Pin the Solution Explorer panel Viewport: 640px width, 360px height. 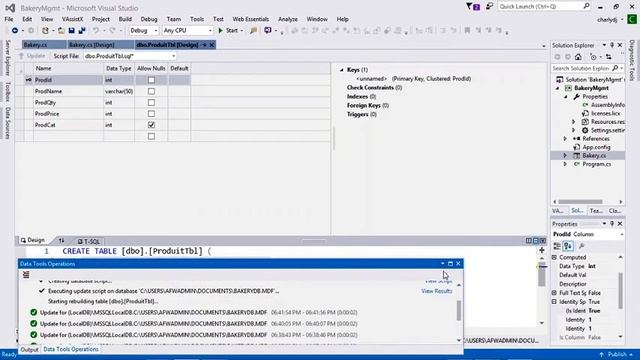click(612, 45)
